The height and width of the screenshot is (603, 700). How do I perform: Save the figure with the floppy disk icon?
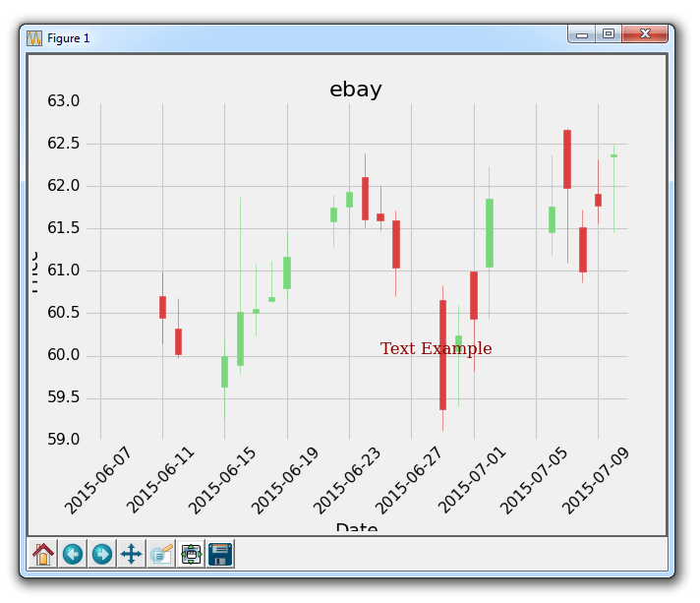(x=220, y=554)
